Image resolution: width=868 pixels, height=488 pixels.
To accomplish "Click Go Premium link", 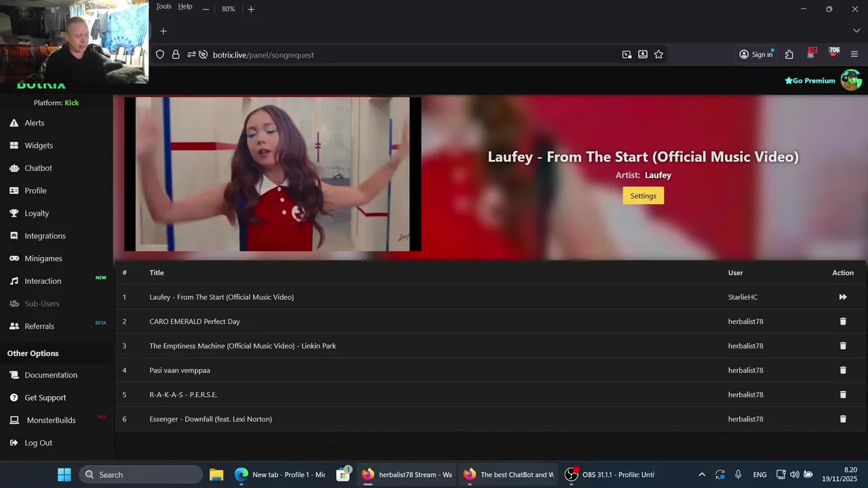I will 810,81.
